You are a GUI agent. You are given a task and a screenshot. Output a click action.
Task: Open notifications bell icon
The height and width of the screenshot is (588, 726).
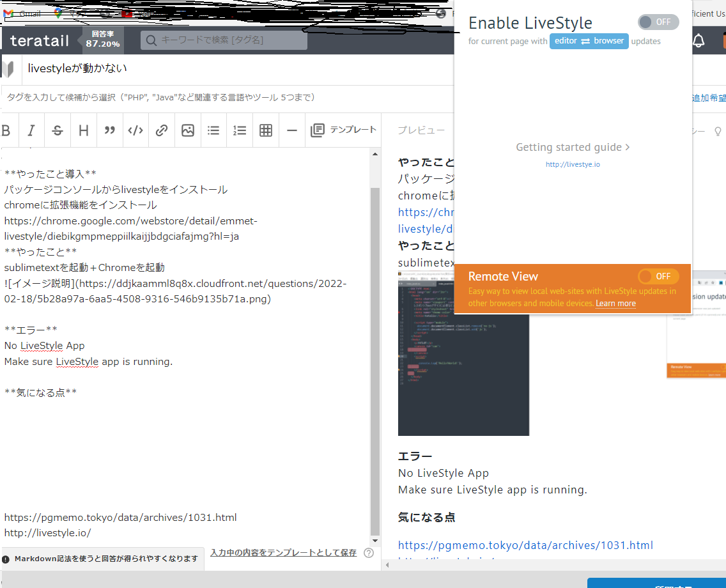(699, 41)
